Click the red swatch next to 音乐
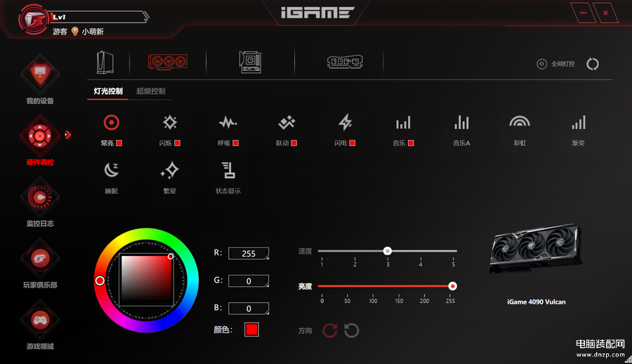The height and width of the screenshot is (364, 632). tap(411, 143)
